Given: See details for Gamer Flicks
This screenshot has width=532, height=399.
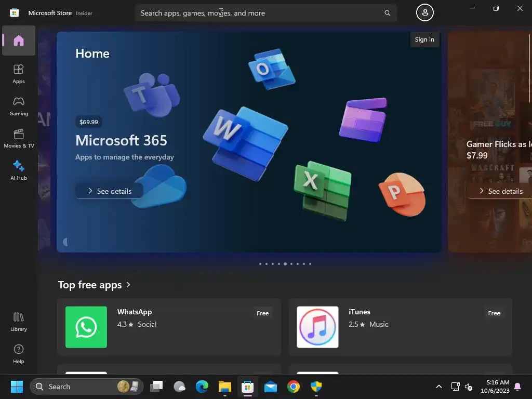Looking at the screenshot, I should coord(501,191).
